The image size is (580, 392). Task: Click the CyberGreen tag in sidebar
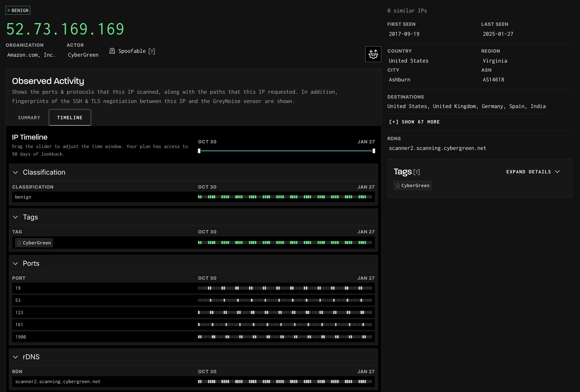[x=412, y=185]
